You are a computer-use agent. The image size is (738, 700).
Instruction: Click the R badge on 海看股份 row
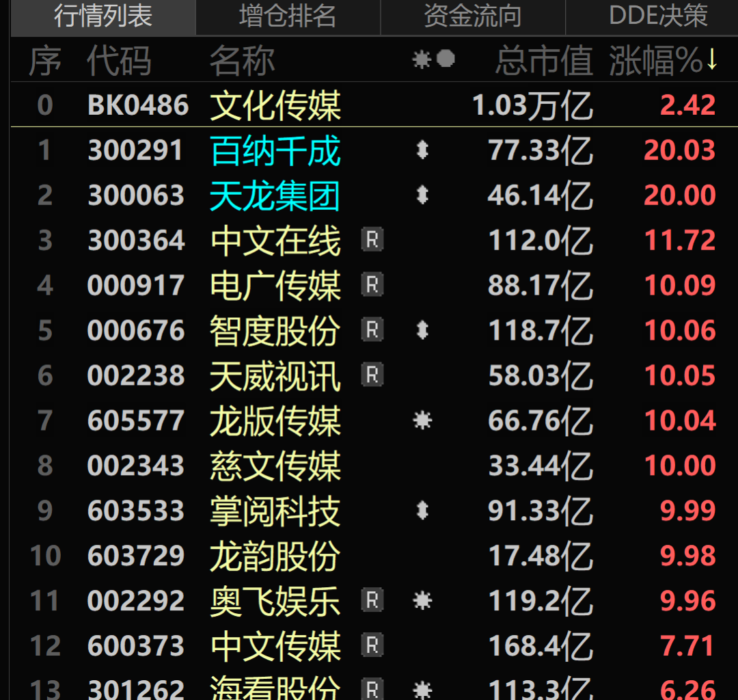372,689
